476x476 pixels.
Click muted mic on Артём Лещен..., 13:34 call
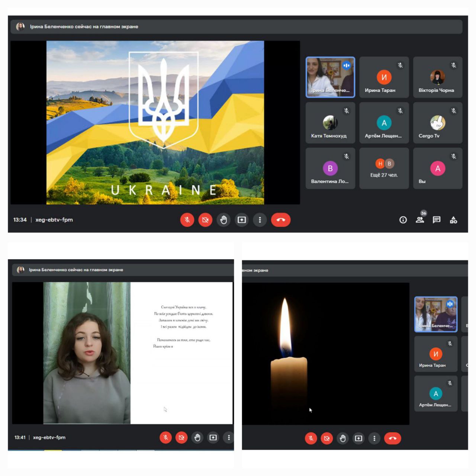[x=400, y=111]
